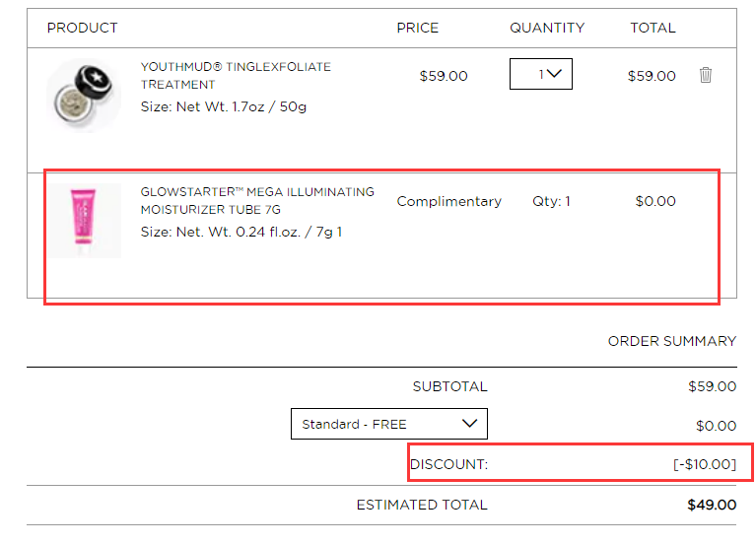Click the ORDER SUMMARY heading

tap(672, 341)
